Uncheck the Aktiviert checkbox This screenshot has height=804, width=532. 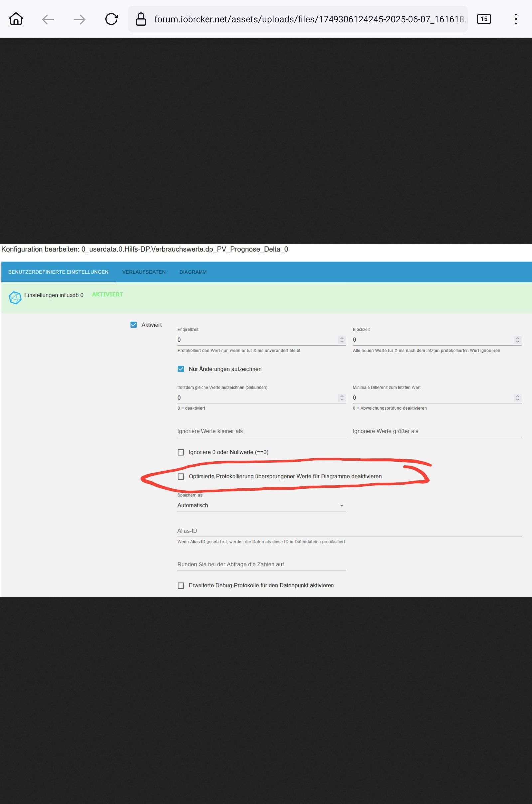coord(134,325)
